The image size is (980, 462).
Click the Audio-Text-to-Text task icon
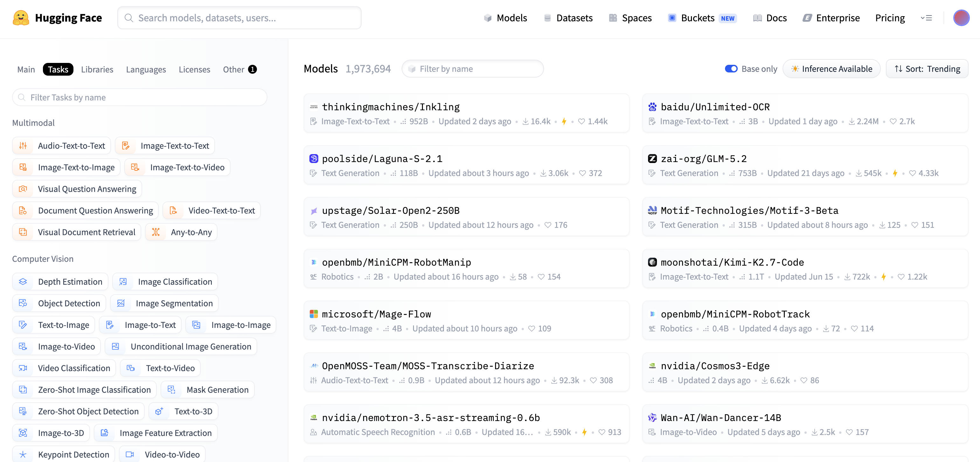pos(23,146)
